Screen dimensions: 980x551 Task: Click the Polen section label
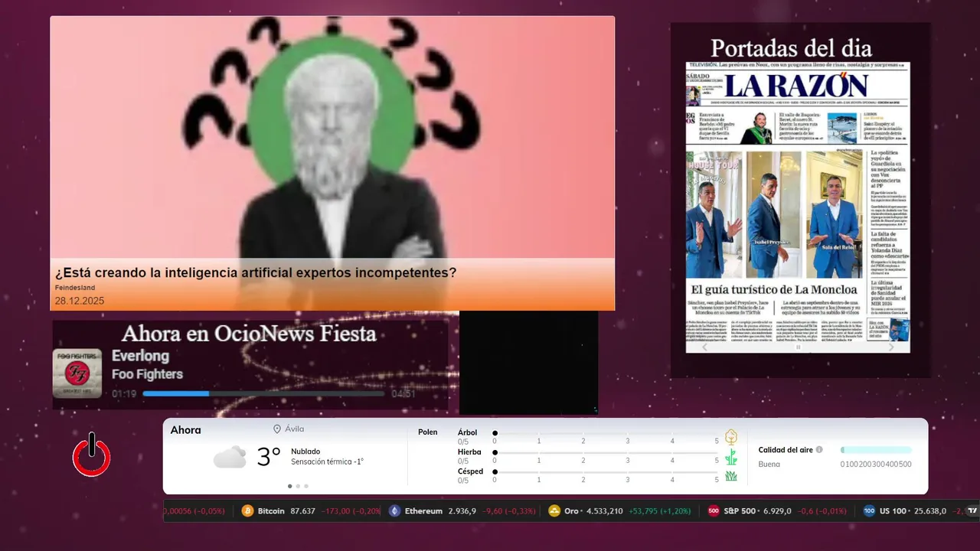pos(428,432)
